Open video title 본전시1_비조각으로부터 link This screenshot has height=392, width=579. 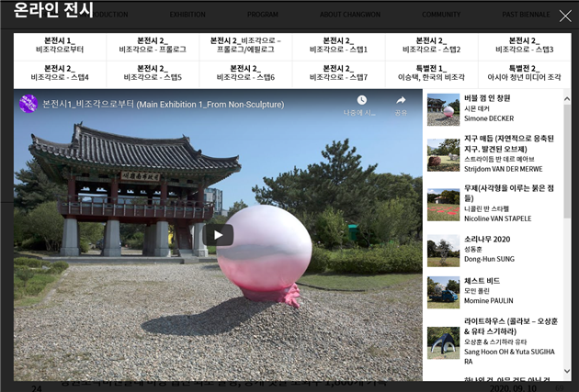163,105
